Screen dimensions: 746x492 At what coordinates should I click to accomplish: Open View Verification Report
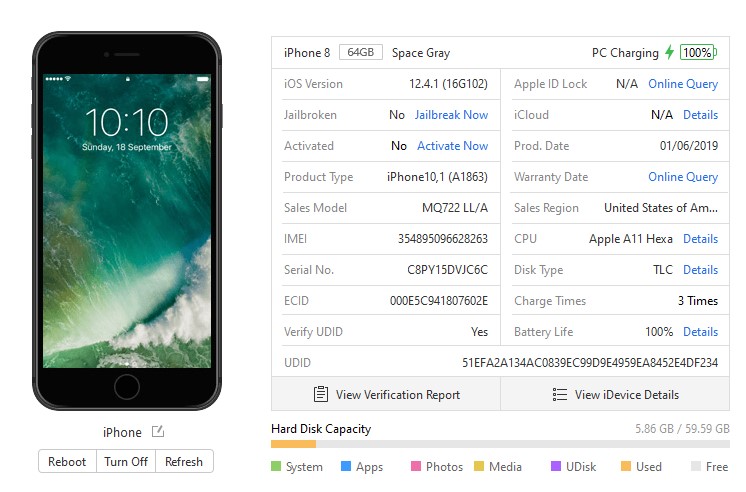pyautogui.click(x=386, y=394)
